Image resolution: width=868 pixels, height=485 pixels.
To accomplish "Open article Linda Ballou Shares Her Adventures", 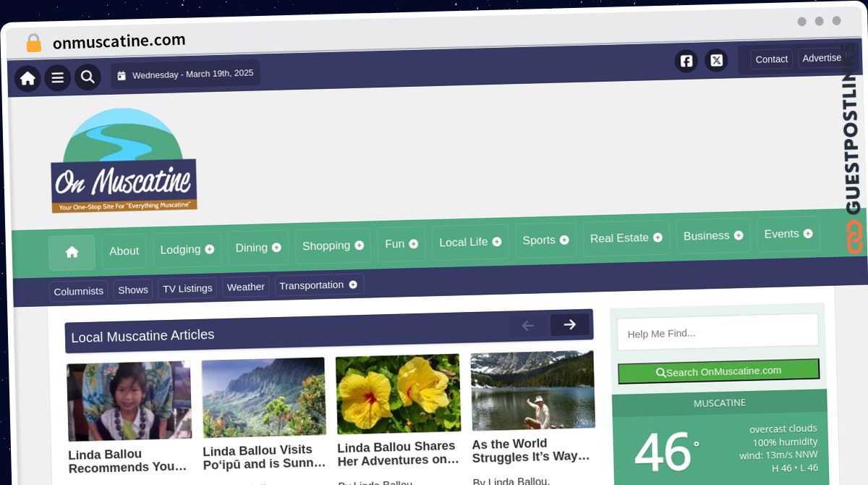I will (399, 453).
